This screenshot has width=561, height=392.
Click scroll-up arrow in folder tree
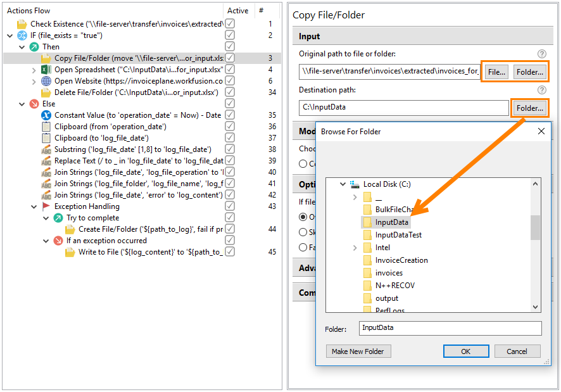coord(535,184)
